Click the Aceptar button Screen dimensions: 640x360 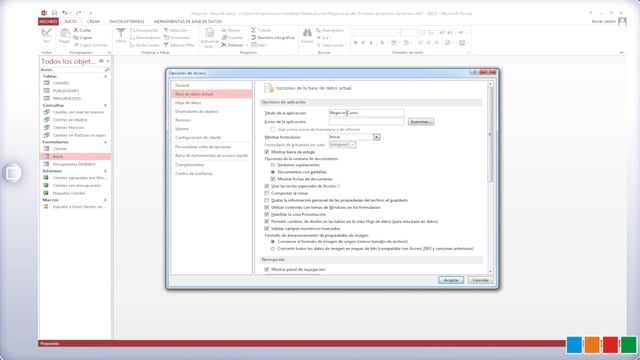451,280
